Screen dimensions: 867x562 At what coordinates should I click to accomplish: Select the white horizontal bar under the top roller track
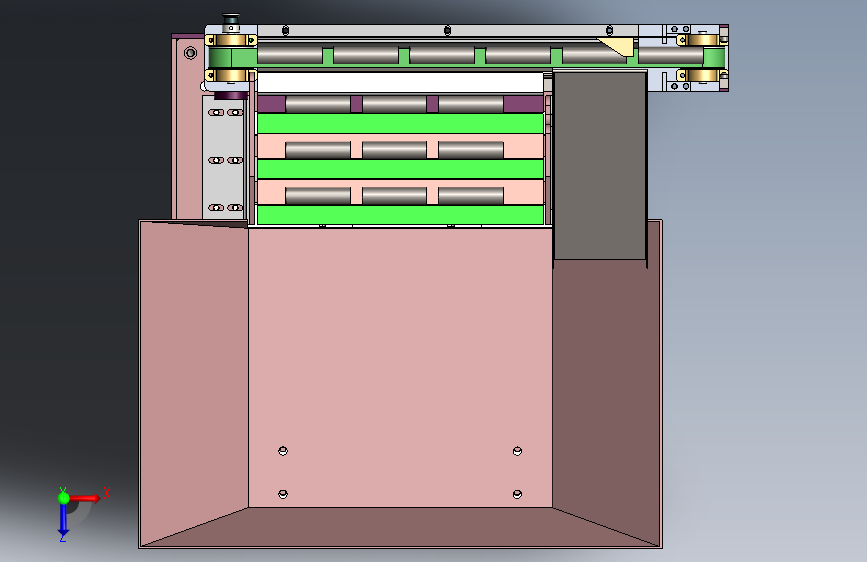click(x=400, y=82)
